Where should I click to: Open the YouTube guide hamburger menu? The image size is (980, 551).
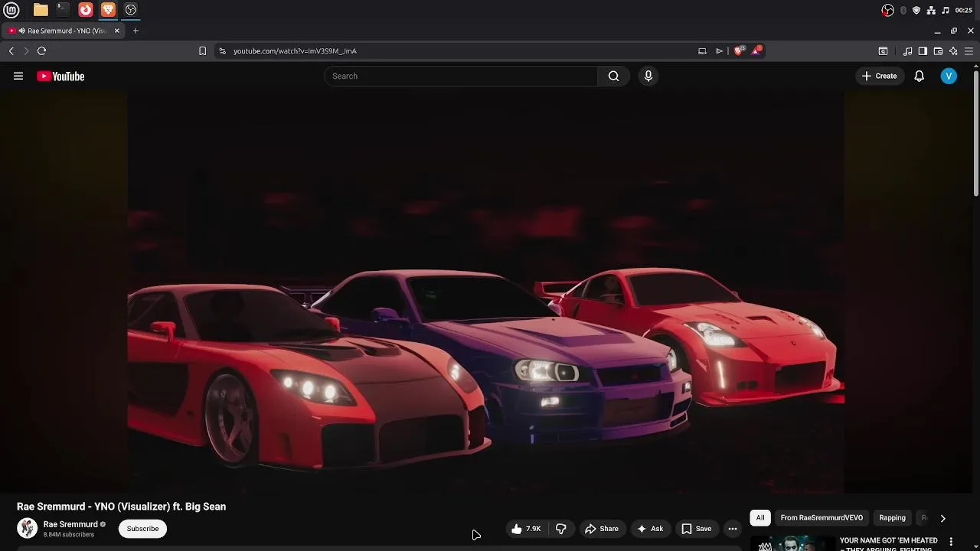point(18,76)
